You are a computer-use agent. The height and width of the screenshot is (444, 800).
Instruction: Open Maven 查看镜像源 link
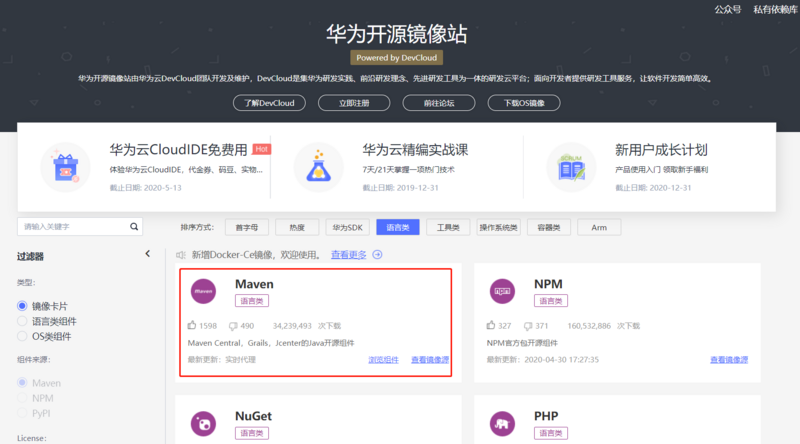tap(430, 360)
